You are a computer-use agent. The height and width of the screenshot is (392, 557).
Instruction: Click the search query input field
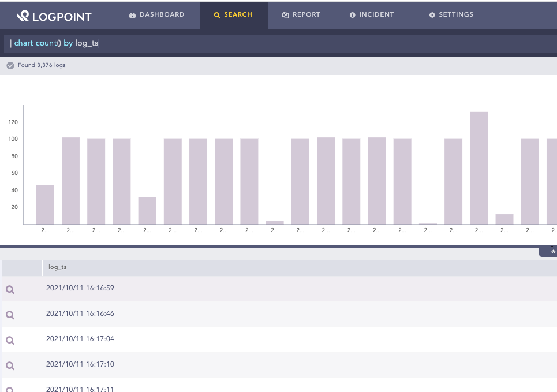tap(277, 44)
